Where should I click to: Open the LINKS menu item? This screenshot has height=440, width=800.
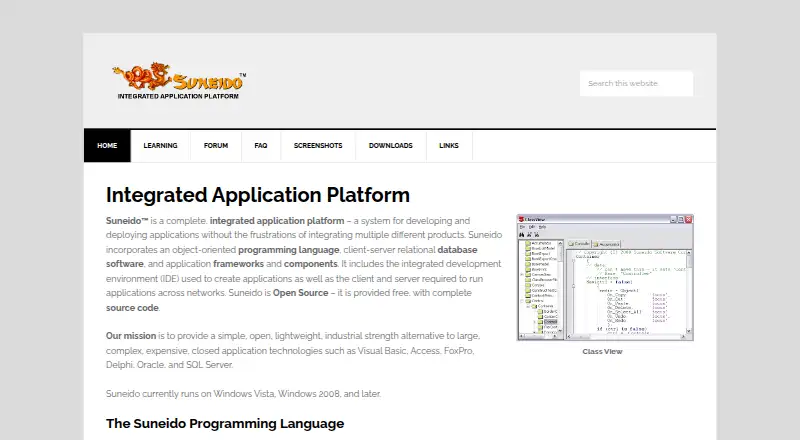[449, 146]
